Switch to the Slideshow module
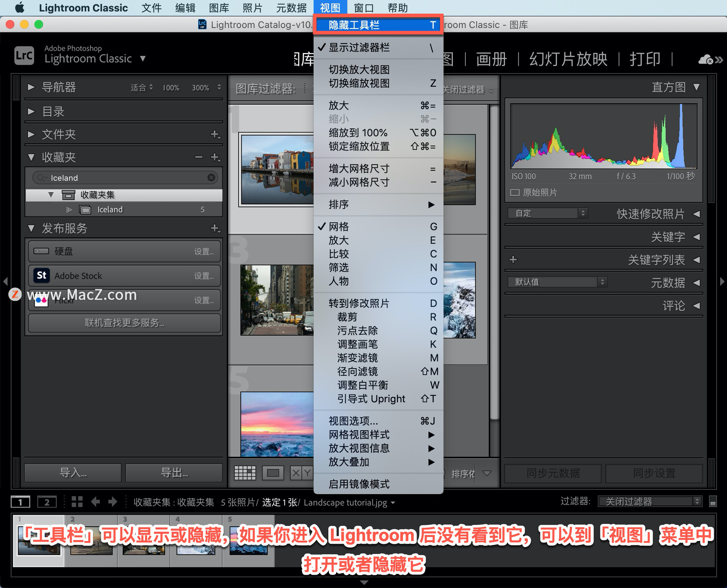The height and width of the screenshot is (588, 727). (x=568, y=59)
